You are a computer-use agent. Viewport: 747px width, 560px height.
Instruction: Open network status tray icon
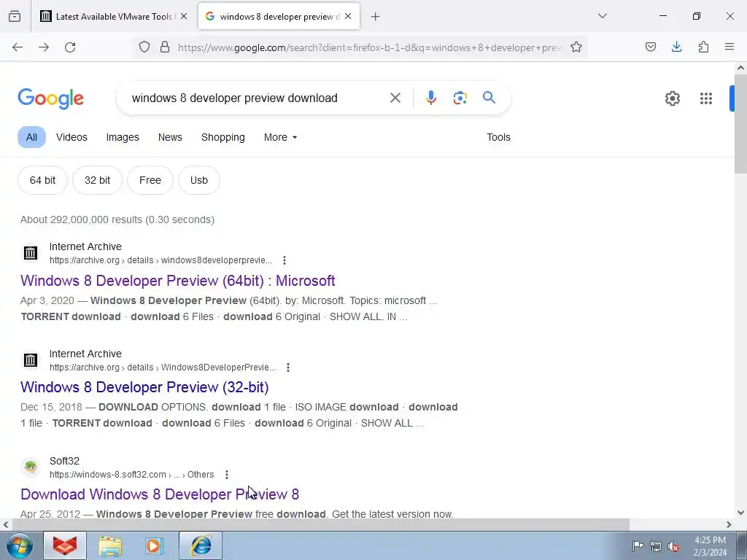[656, 546]
